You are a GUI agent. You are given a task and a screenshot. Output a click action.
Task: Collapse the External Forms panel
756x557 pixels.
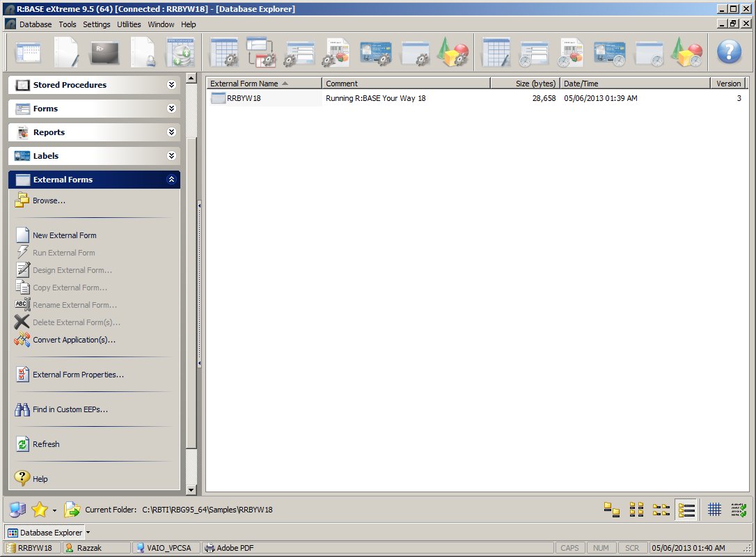coord(171,180)
